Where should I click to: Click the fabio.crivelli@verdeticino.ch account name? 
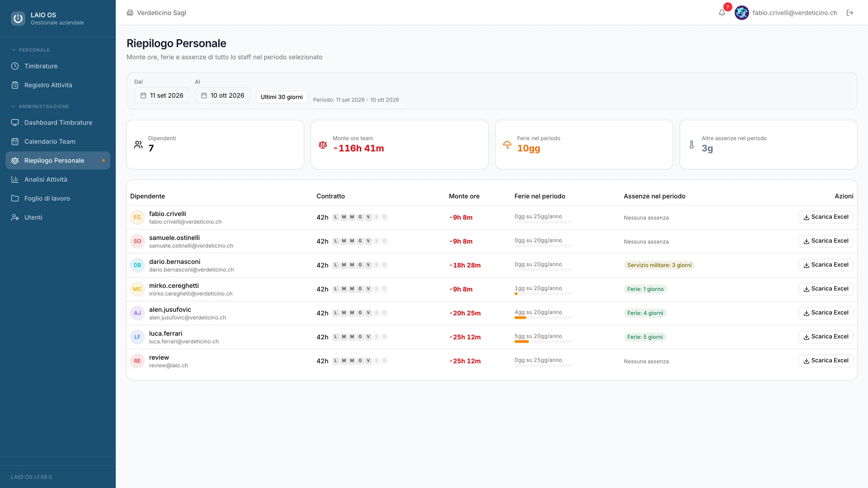pyautogui.click(x=795, y=13)
